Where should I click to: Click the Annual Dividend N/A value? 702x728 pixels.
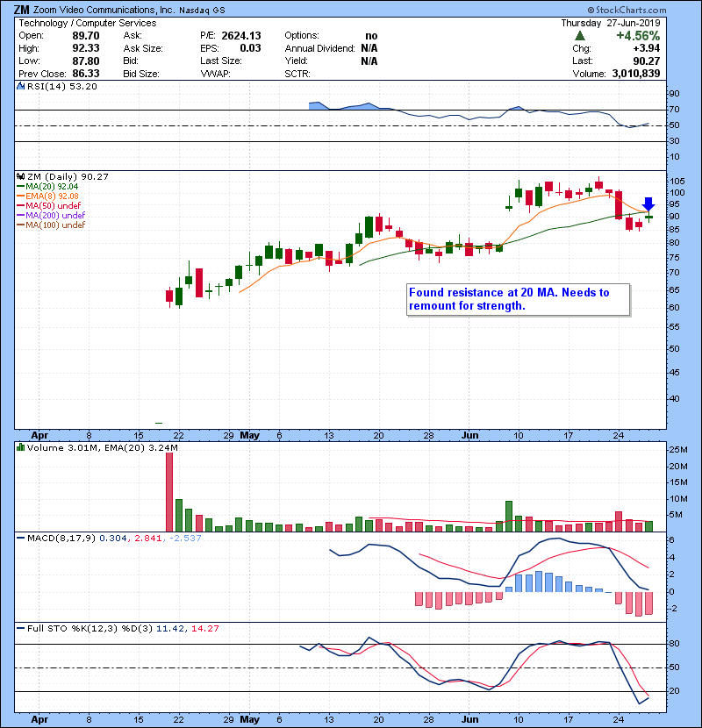369,48
